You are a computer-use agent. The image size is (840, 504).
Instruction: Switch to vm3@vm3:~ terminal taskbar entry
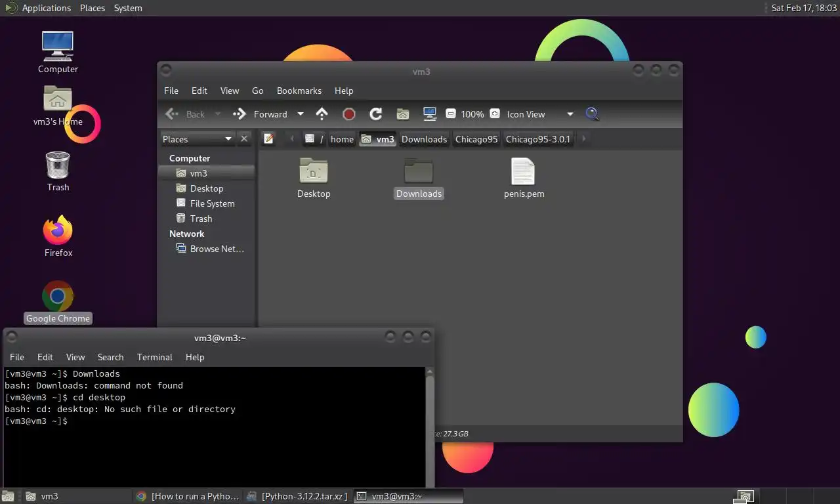click(x=409, y=496)
